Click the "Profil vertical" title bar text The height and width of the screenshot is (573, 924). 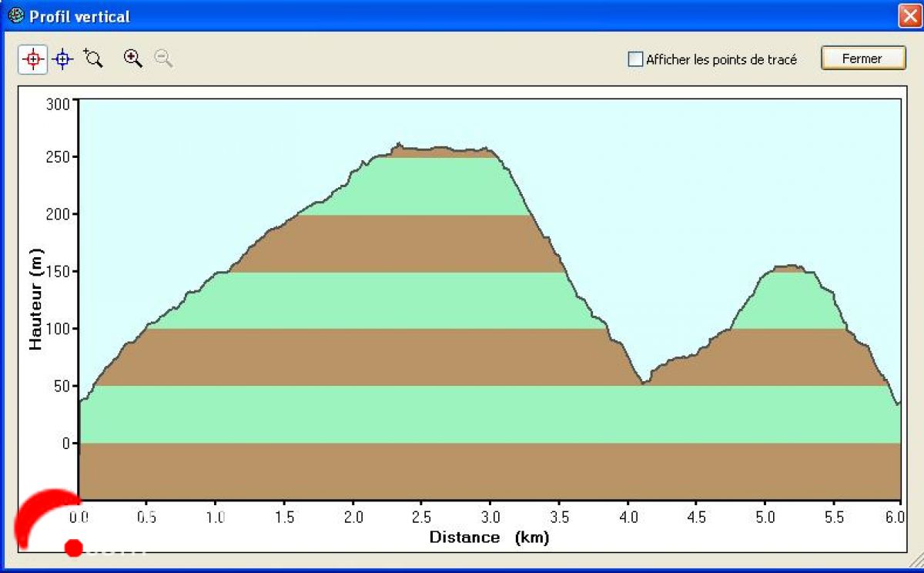(79, 16)
